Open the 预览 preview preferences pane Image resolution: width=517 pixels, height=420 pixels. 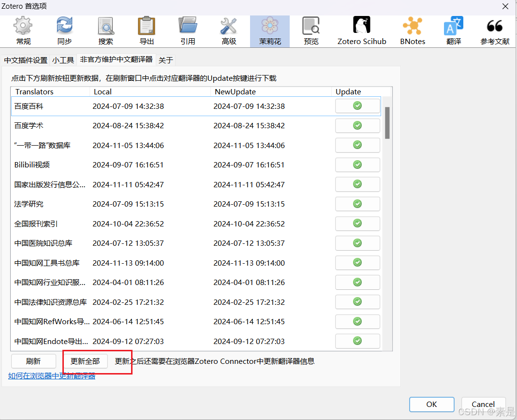point(311,31)
